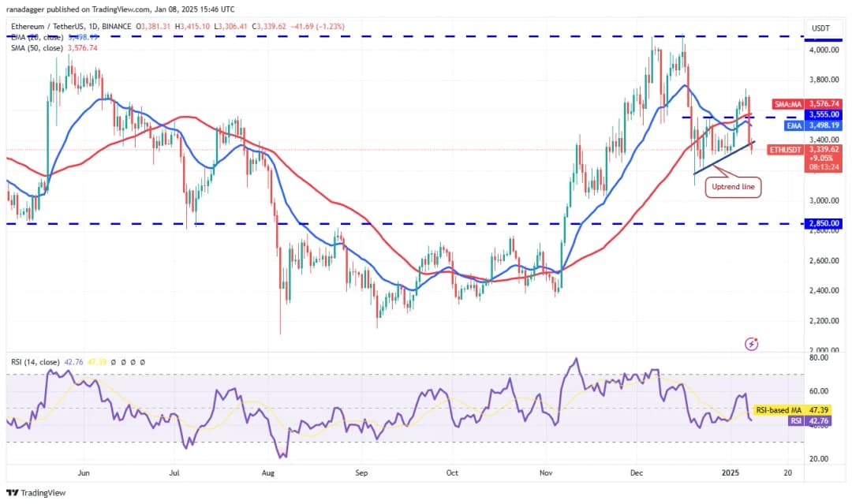Click the Nov label on time axis
The height and width of the screenshot is (504, 852).
click(x=546, y=474)
